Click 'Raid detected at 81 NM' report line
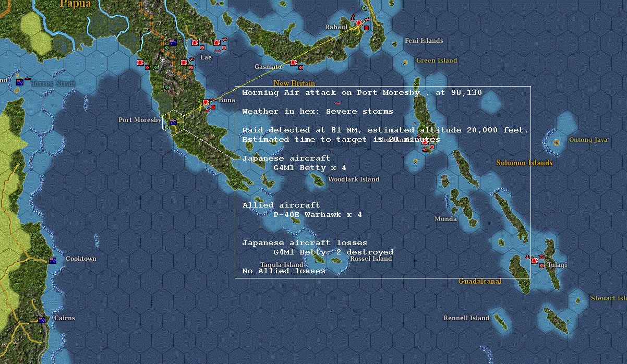 click(385, 130)
